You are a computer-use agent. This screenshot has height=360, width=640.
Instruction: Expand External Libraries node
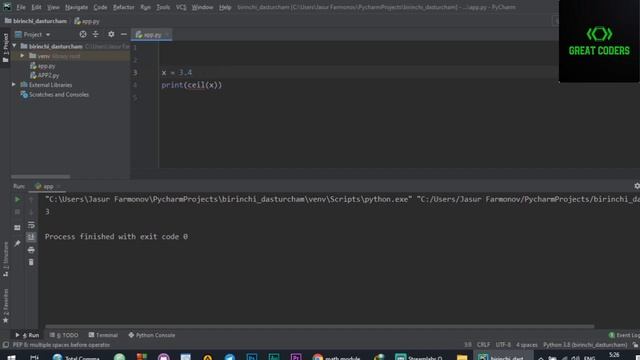coord(14,85)
